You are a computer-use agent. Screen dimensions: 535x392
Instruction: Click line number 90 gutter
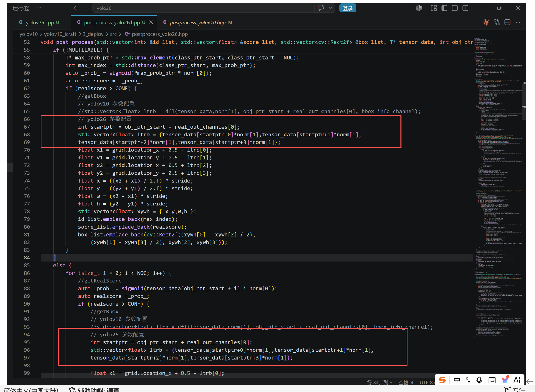27,304
